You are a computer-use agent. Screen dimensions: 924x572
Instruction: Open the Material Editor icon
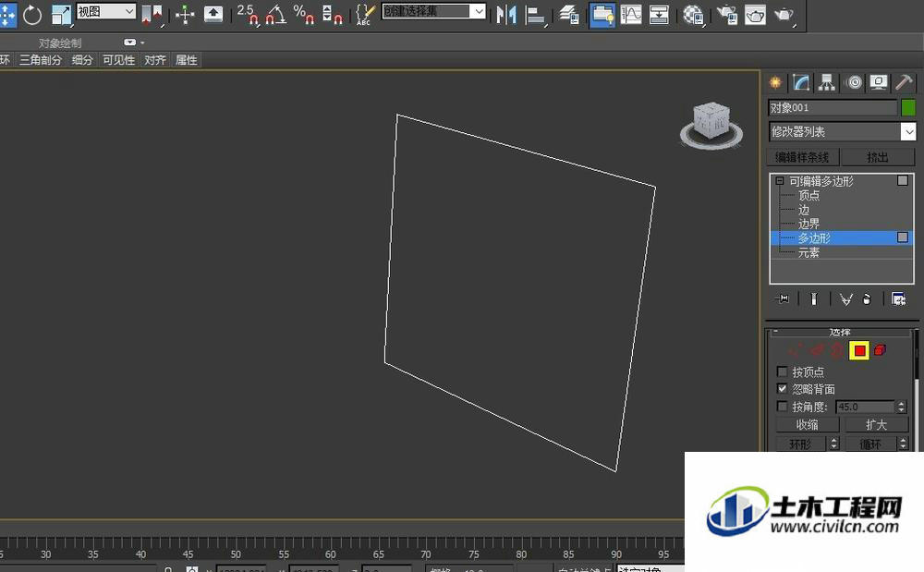[x=694, y=15]
